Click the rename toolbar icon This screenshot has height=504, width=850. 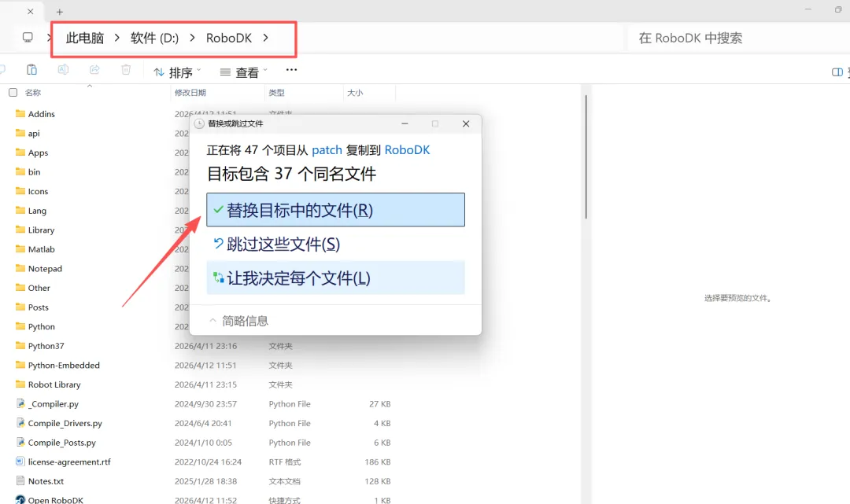63,70
